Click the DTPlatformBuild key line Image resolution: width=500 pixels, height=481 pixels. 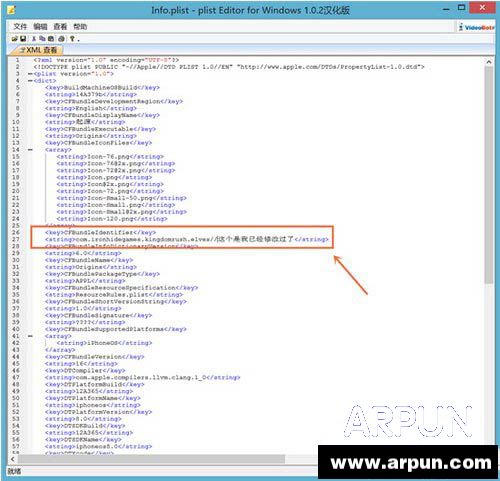(95, 384)
